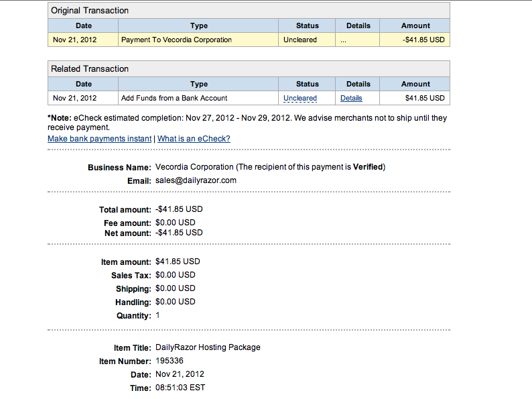Screen dimensions: 532x399
Task: Click the Uncleared status in Original Transaction row
Action: [300, 40]
